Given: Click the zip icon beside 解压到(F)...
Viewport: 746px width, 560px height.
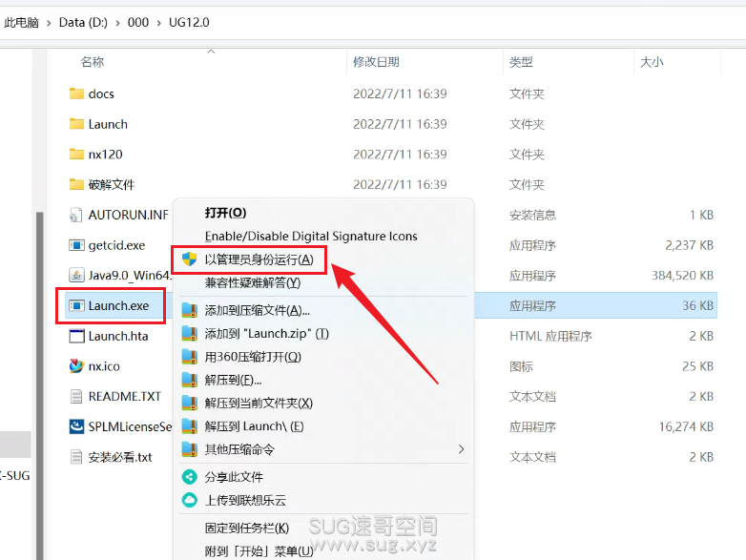Looking at the screenshot, I should coord(189,380).
